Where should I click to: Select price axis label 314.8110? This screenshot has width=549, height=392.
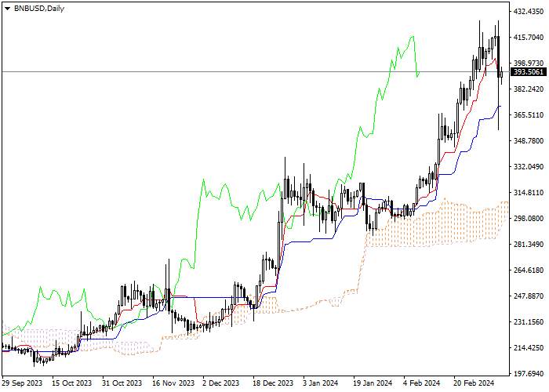coord(529,193)
